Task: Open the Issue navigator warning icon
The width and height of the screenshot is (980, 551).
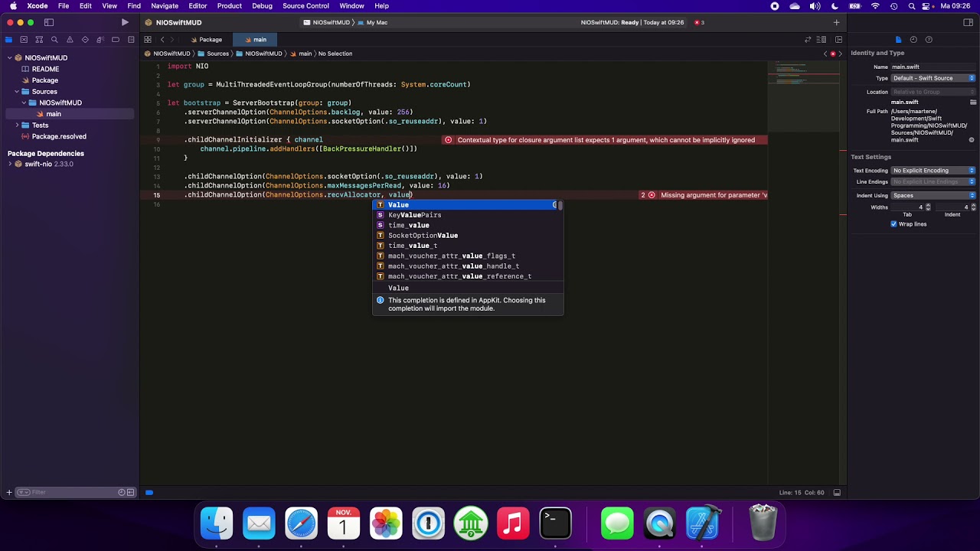Action: tap(70, 40)
